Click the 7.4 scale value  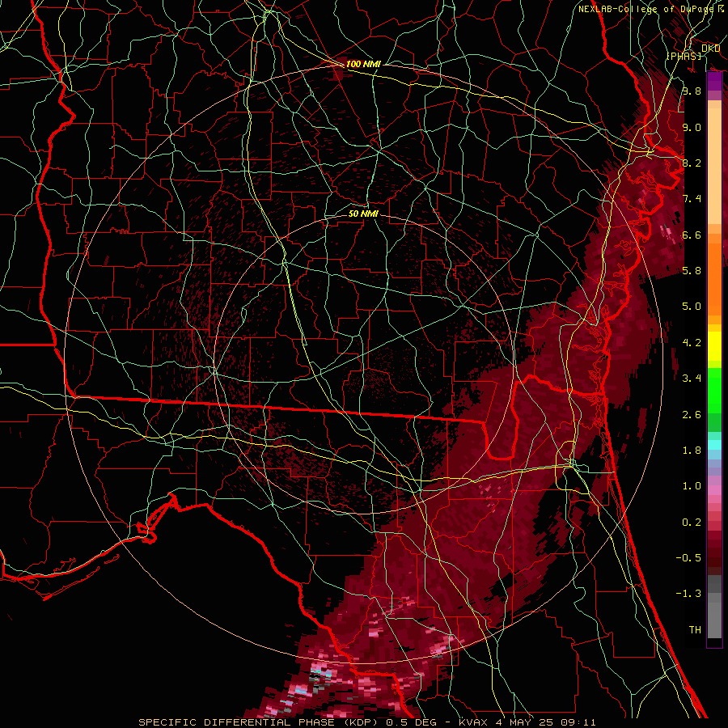(x=692, y=199)
